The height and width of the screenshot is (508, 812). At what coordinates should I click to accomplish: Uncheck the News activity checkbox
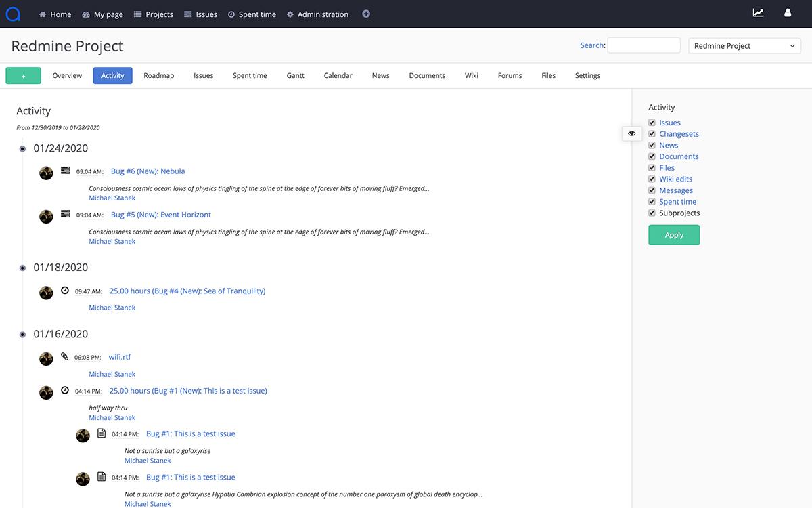point(652,145)
